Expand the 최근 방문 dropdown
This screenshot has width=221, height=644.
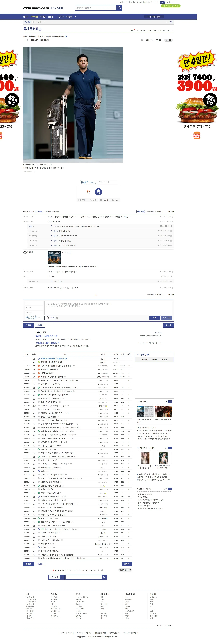pos(32,22)
